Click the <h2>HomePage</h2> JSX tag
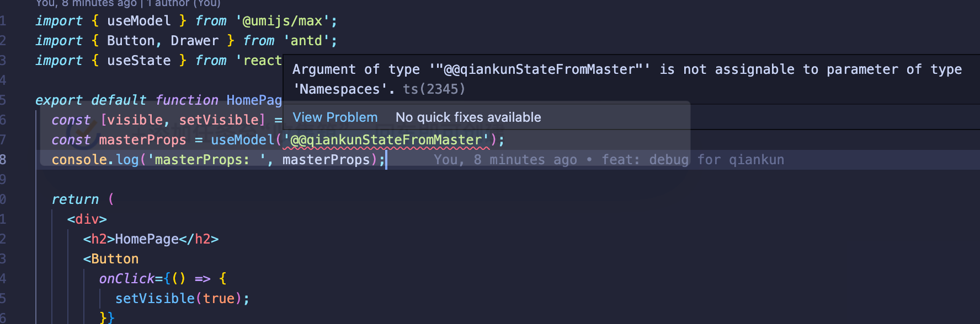The image size is (980, 324). [x=150, y=239]
